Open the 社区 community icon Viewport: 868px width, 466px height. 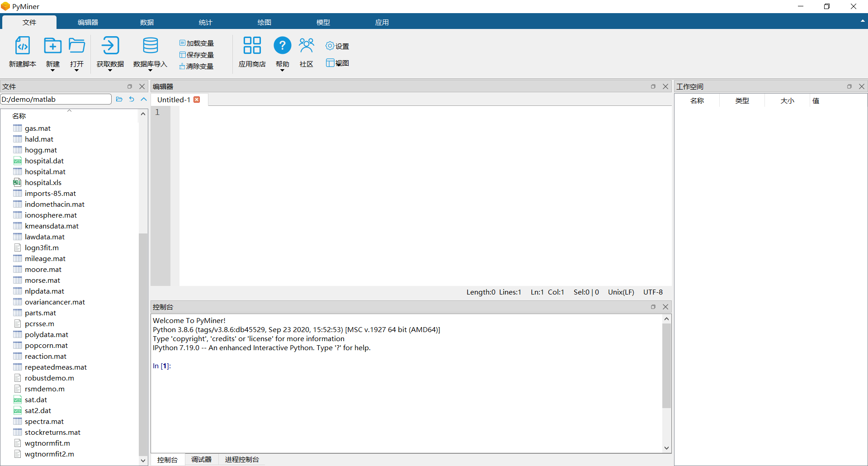(x=307, y=46)
